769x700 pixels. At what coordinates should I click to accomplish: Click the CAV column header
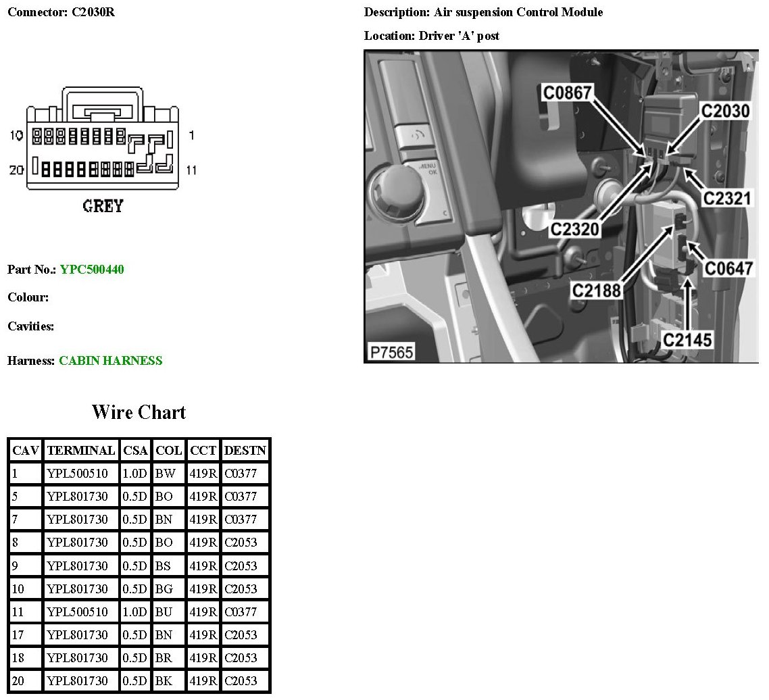[26, 450]
